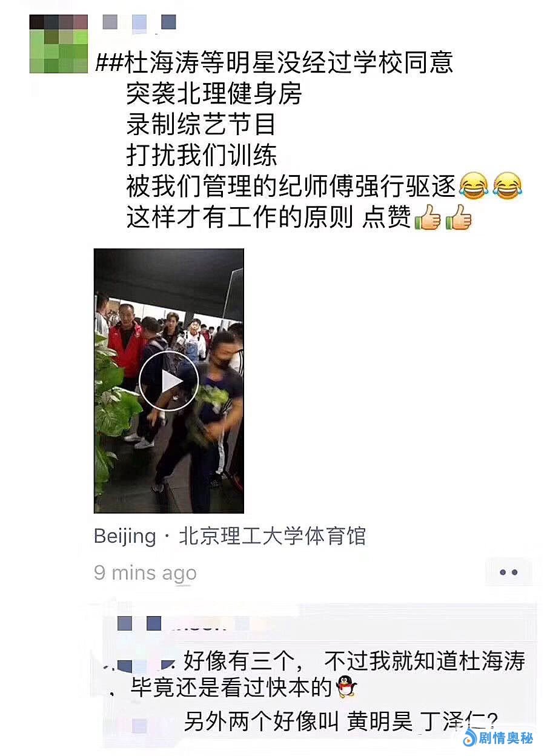The image size is (550, 756).
Task: Click the 剧情奥秘 watermark logo
Action: (498, 738)
